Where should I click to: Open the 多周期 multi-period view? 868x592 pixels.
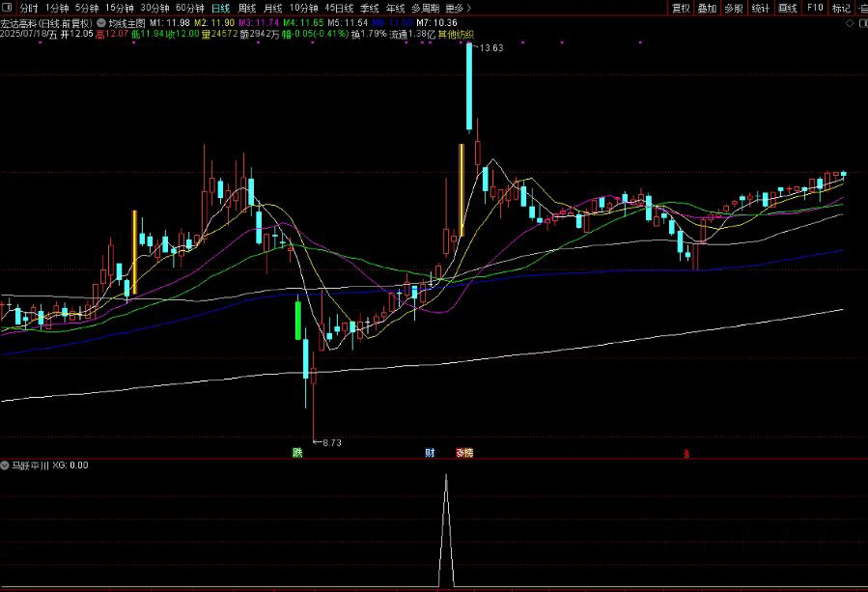click(425, 8)
